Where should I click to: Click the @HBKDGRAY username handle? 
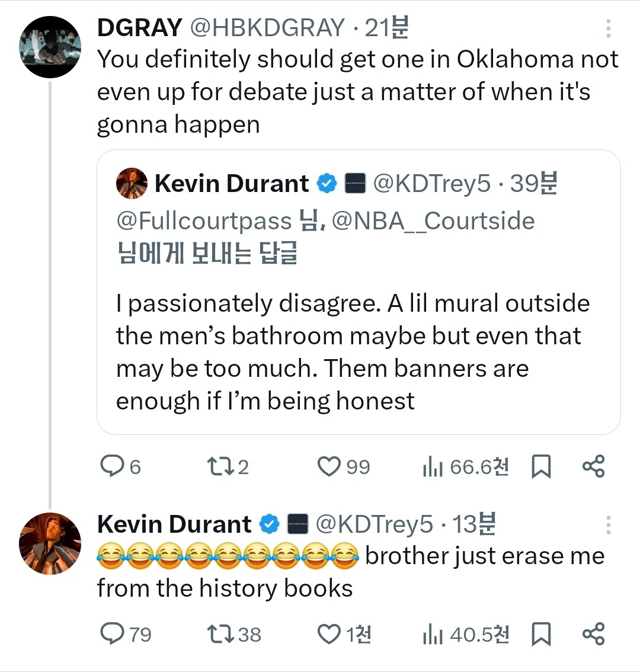click(x=267, y=28)
